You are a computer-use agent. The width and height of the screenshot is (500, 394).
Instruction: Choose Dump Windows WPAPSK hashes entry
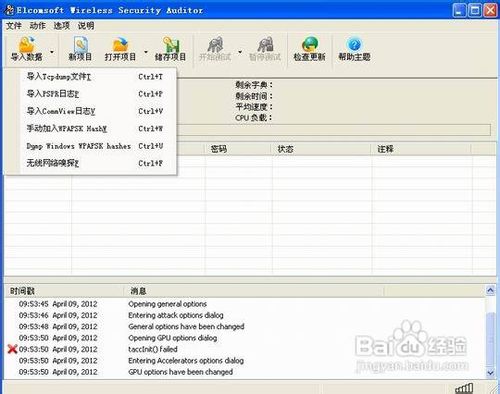pos(90,146)
